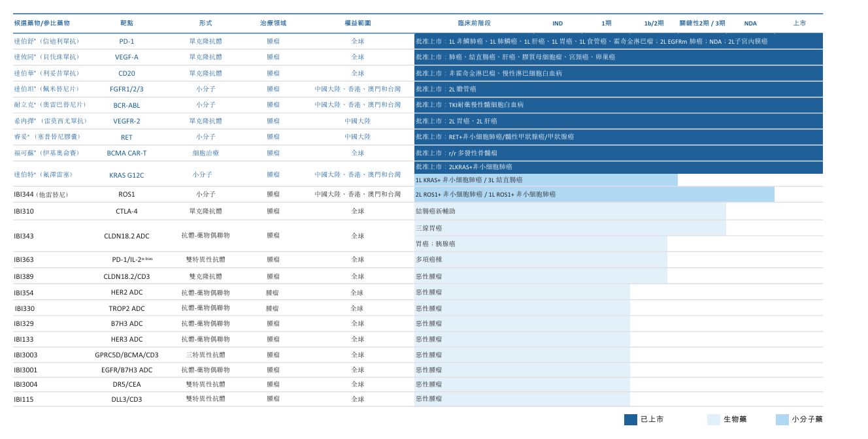
Task: Click the IBI115 drug name
Action: [23, 399]
